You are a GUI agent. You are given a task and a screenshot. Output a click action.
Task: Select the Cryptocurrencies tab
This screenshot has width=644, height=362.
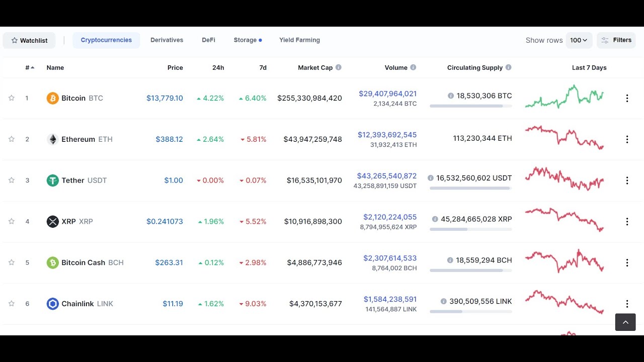coord(106,40)
